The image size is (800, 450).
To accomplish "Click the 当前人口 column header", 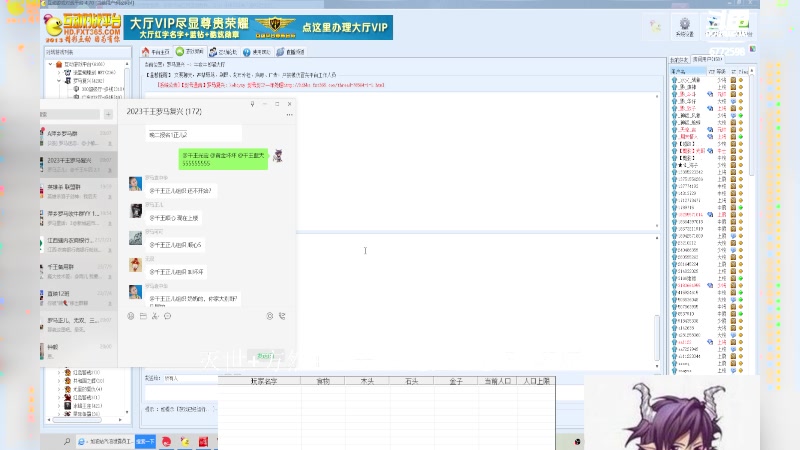I will click(497, 381).
